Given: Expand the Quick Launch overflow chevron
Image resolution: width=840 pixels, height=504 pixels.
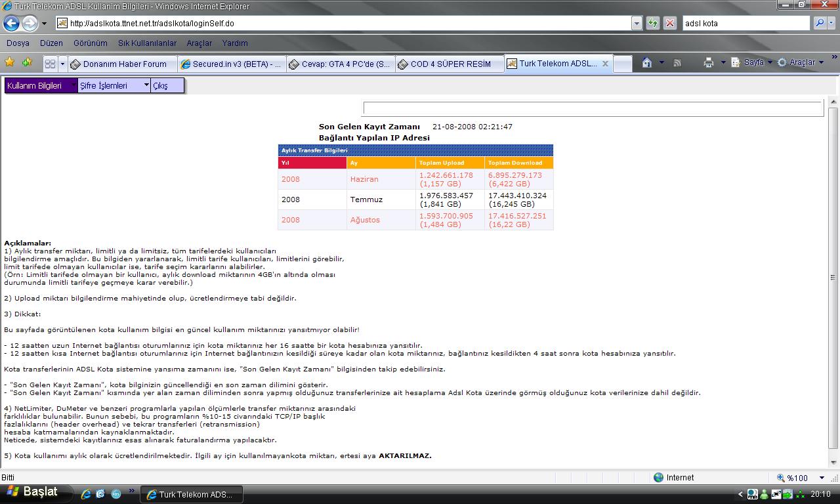Looking at the screenshot, I should (x=132, y=491).
